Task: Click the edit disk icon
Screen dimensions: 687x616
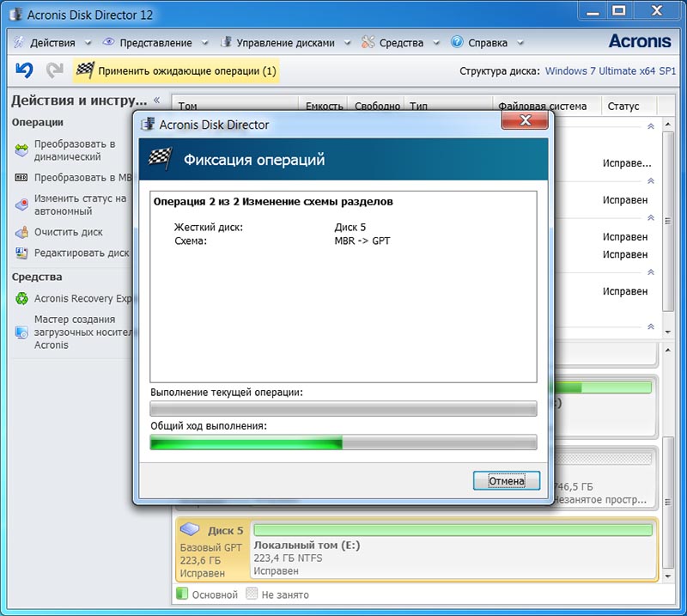Action: [x=21, y=253]
